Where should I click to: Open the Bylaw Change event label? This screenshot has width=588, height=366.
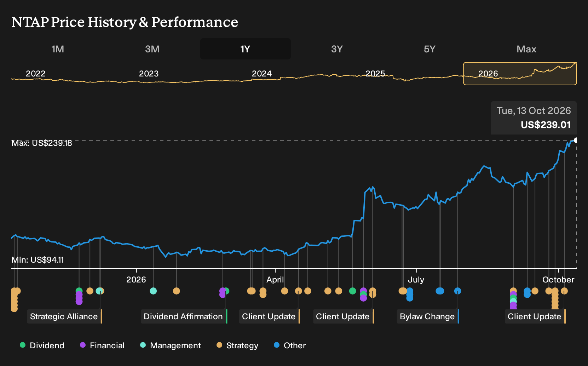tap(428, 316)
